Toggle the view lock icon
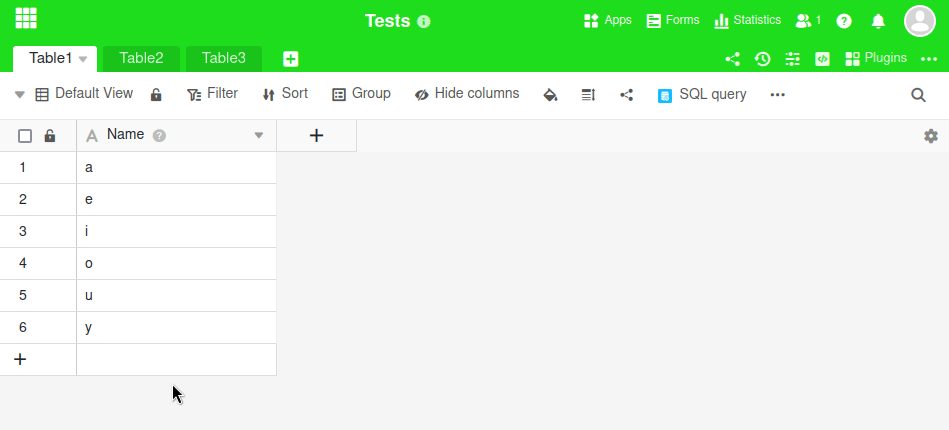Screen dimensions: 949x430 tap(156, 95)
